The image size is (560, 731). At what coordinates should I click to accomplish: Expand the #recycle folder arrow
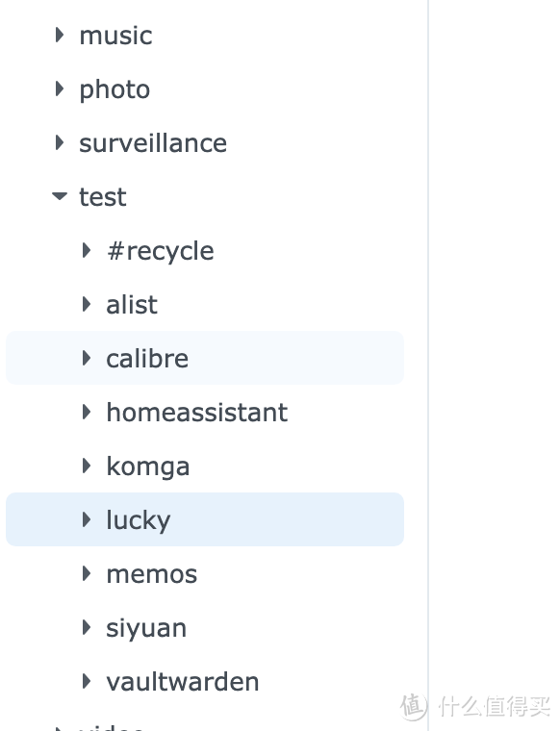click(87, 250)
